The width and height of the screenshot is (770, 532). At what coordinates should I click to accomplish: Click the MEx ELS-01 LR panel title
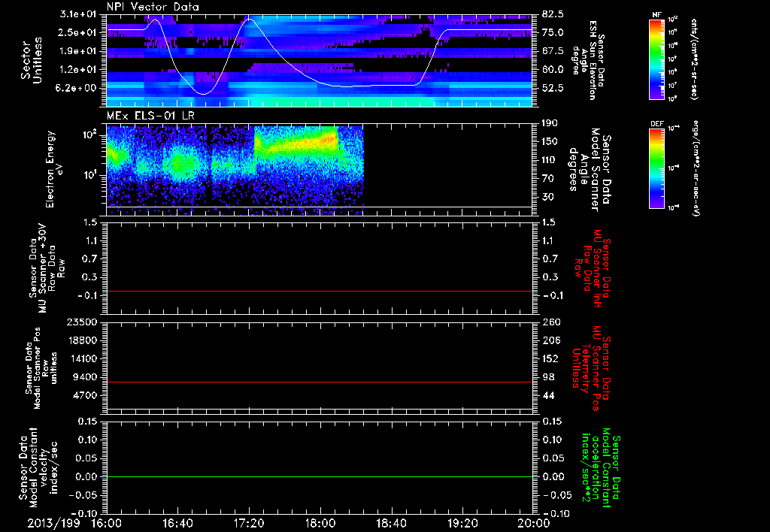(x=150, y=116)
